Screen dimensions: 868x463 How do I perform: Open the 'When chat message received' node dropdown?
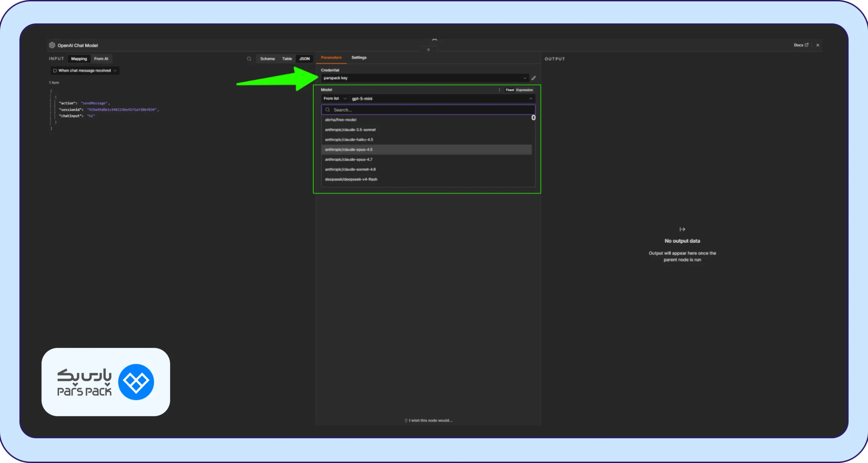point(85,71)
